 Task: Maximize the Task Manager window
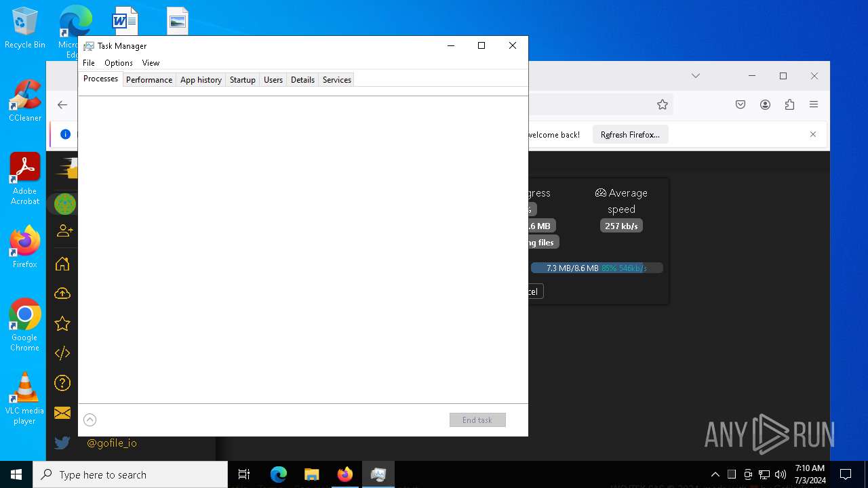(481, 45)
